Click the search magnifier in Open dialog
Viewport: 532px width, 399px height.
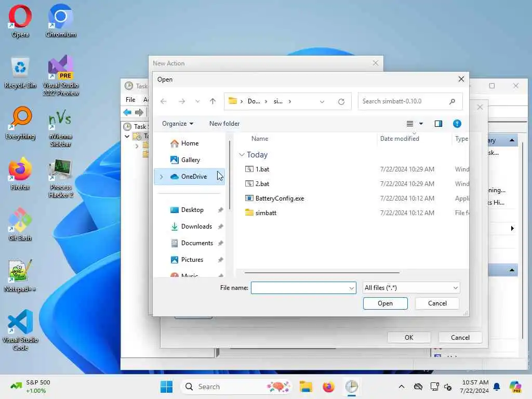(x=453, y=101)
